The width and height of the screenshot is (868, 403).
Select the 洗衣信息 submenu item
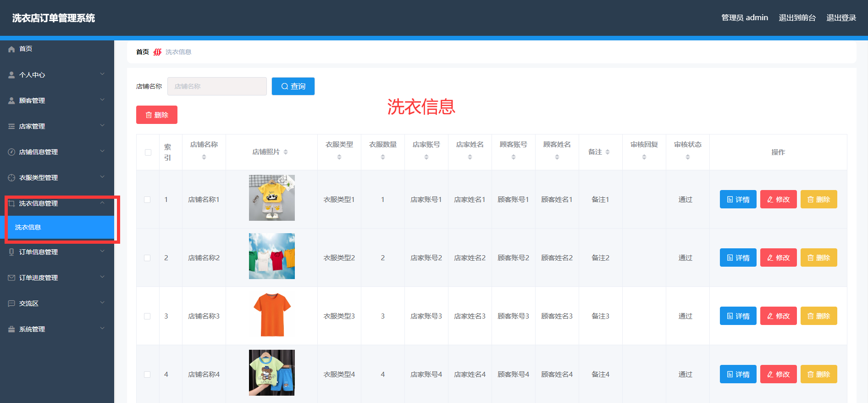click(57, 227)
